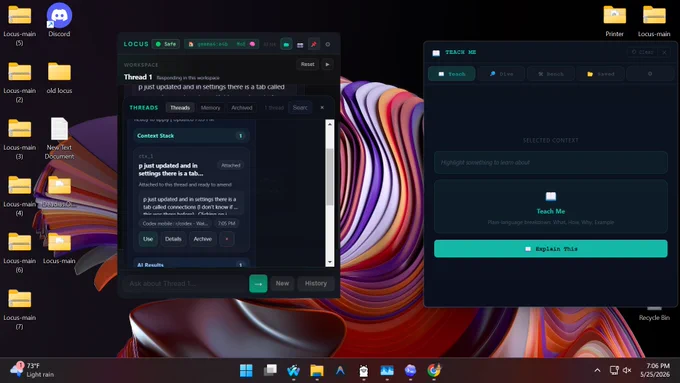Click the Search field in Threads panel
This screenshot has height=383, width=680.
point(300,108)
